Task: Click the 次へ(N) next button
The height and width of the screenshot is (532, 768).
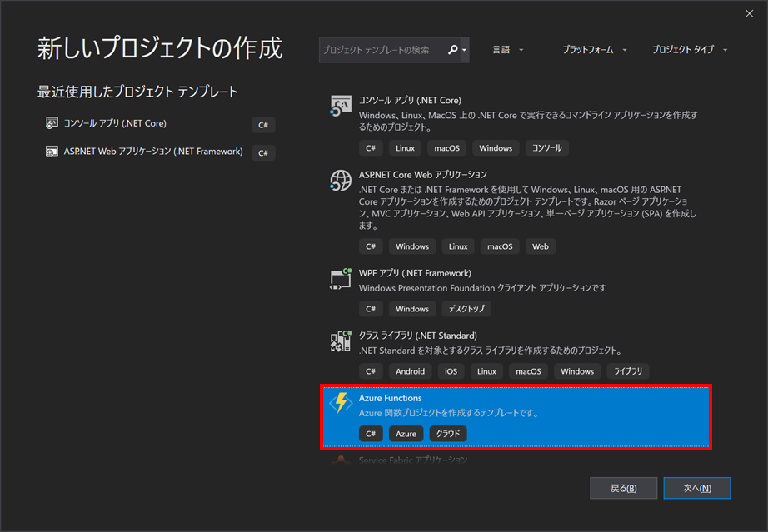Action: [x=697, y=488]
